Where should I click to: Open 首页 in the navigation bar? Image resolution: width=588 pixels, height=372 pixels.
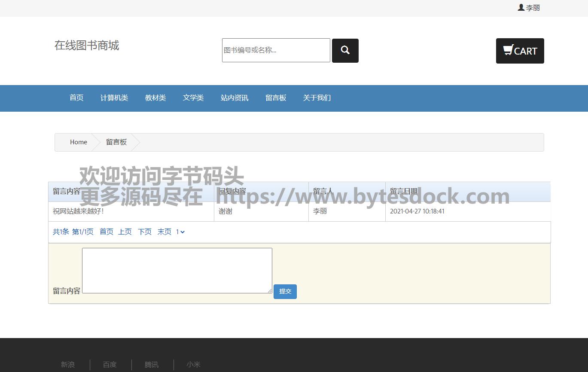tap(76, 98)
